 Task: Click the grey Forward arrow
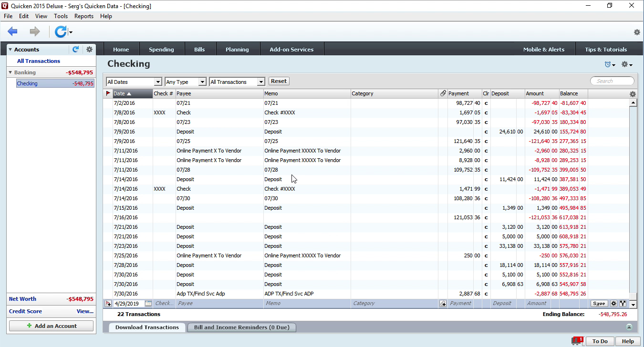pos(35,31)
